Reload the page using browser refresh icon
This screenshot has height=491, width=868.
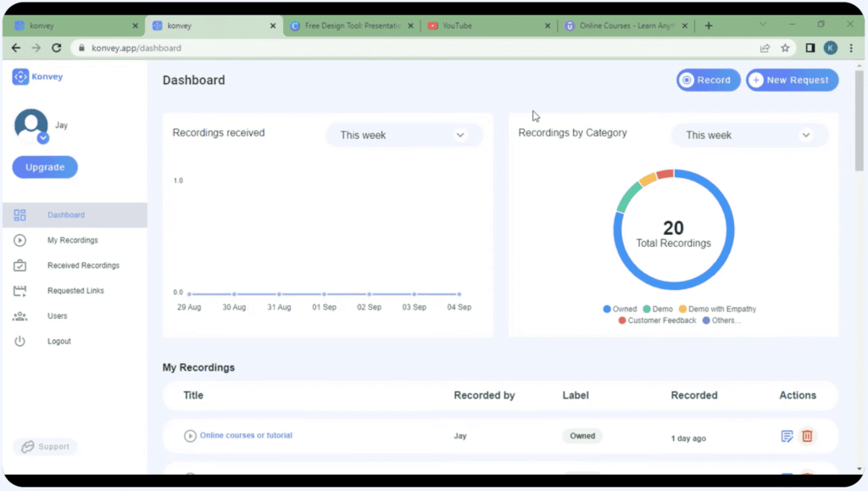(x=57, y=48)
